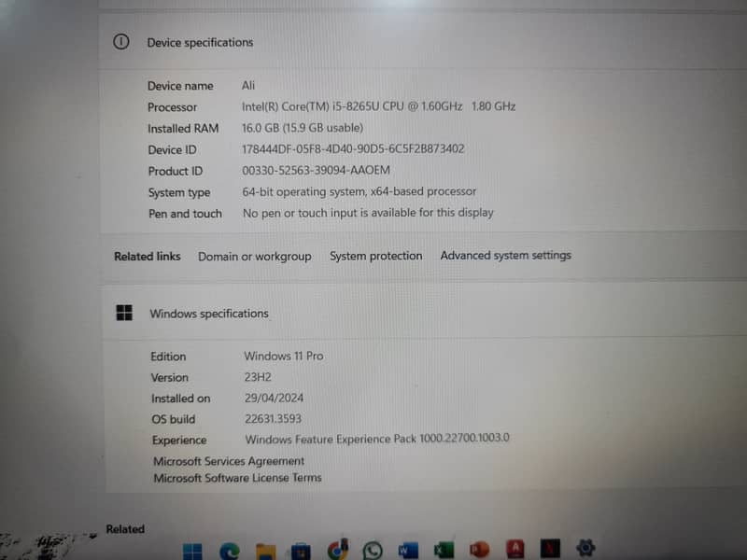Open Microsoft Software License Terms link
Screen dimensions: 747x560
click(237, 478)
